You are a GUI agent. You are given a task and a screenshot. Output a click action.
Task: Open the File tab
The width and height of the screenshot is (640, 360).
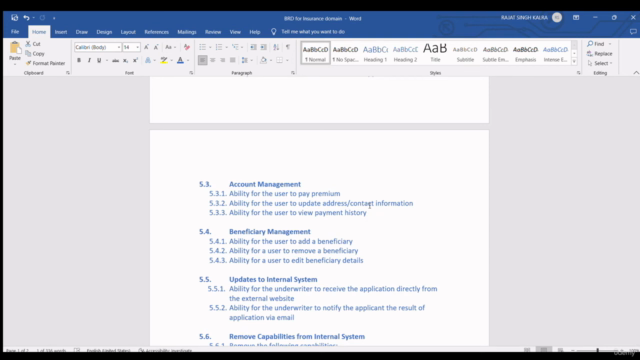[x=15, y=32]
